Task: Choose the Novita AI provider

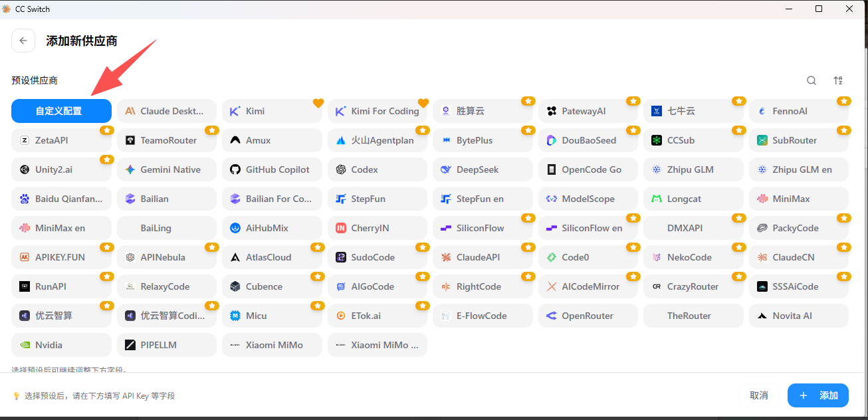Action: pyautogui.click(x=799, y=316)
